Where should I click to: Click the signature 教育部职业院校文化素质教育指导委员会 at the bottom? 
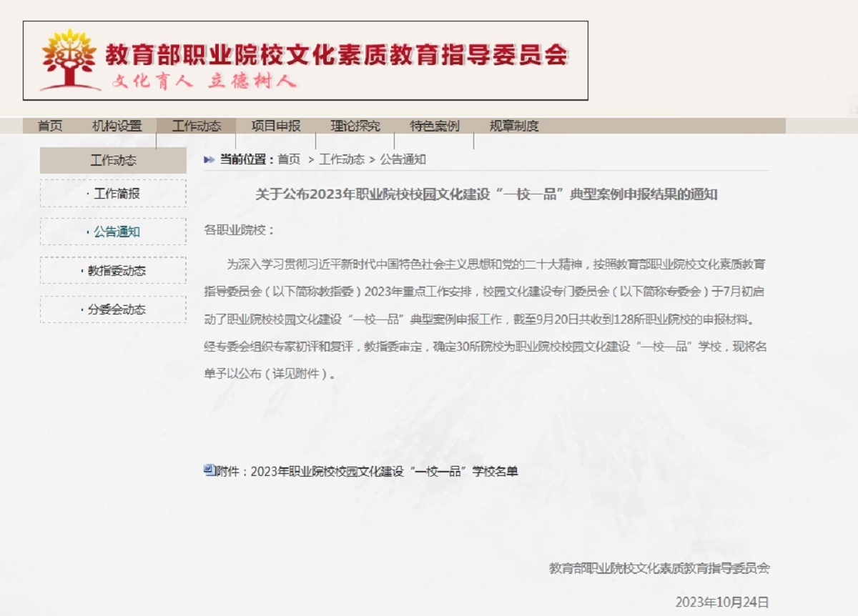pos(659,568)
